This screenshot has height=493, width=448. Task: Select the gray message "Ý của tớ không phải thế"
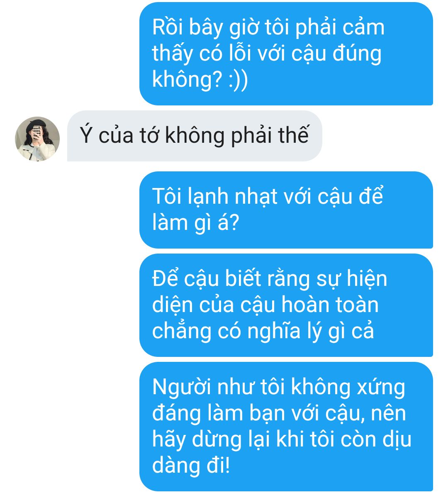pos(195,136)
